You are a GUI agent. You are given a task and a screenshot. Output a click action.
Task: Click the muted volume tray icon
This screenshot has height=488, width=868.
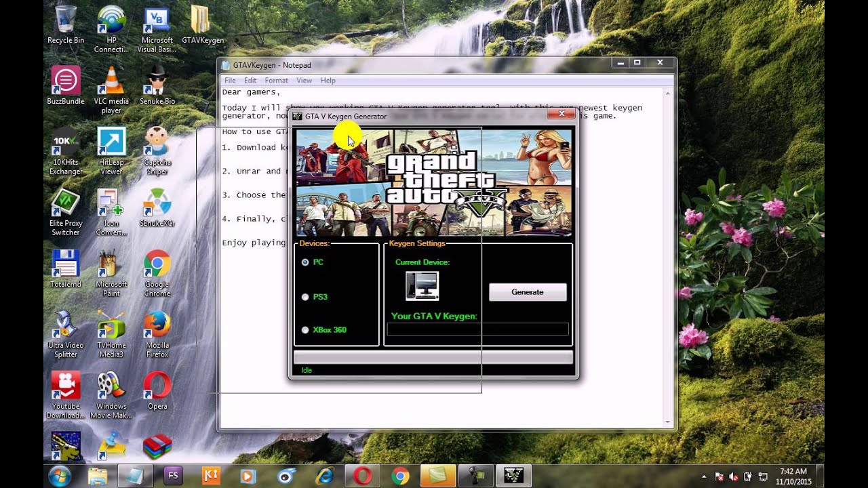733,477
